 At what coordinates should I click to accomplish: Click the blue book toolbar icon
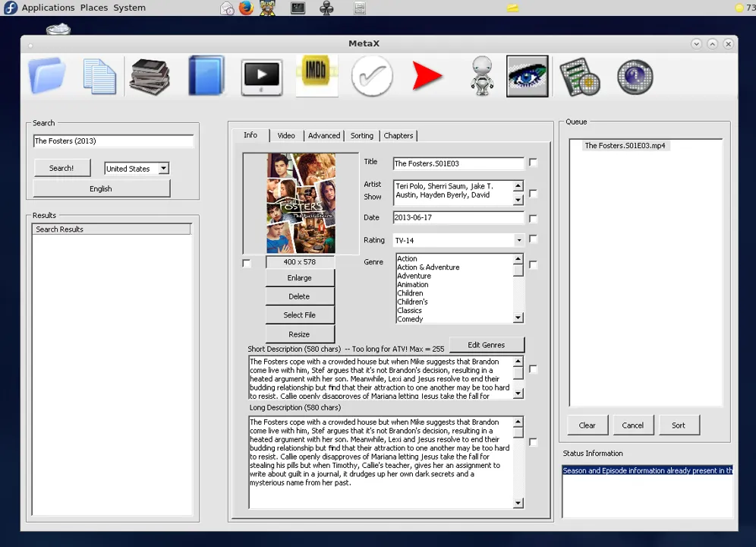click(x=206, y=76)
